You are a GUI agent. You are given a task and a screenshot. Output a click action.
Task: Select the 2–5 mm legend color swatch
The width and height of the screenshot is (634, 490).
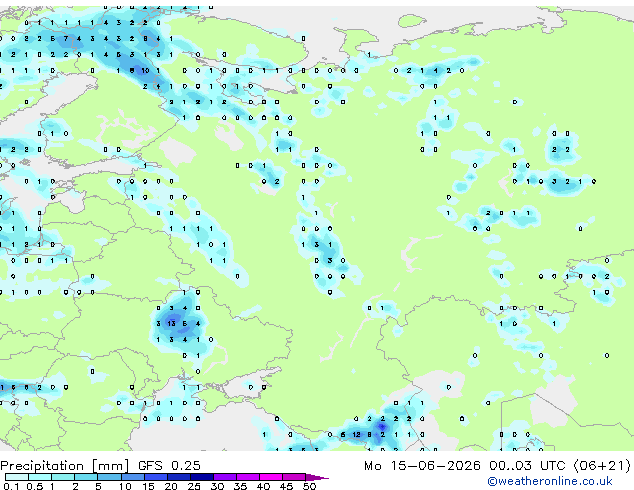tap(86, 477)
